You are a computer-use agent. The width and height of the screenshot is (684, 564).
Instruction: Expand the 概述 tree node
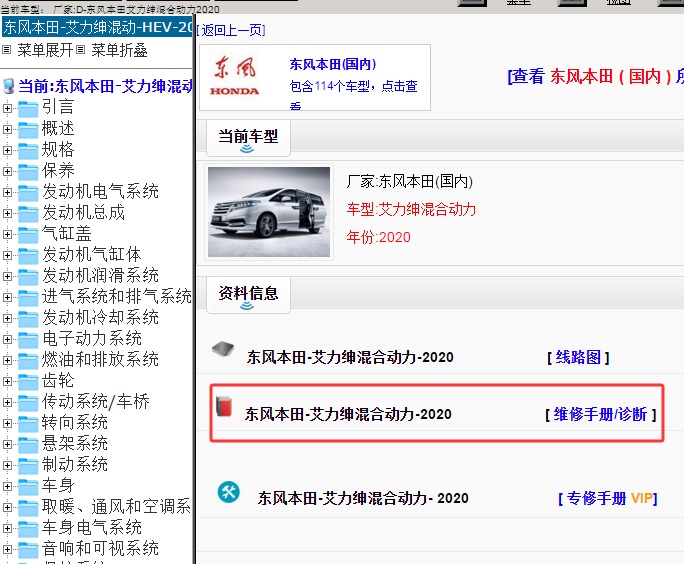click(7, 129)
